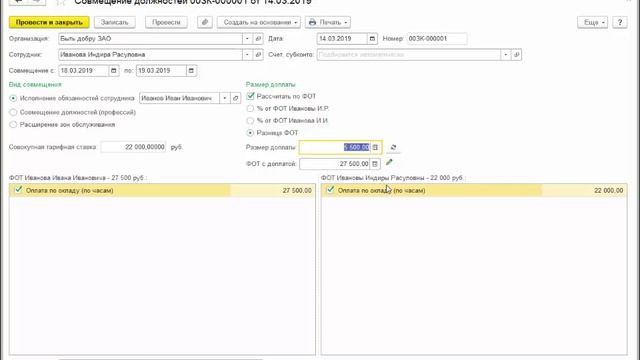Select % от ФОТ Иванова И.И. radio

click(250, 121)
